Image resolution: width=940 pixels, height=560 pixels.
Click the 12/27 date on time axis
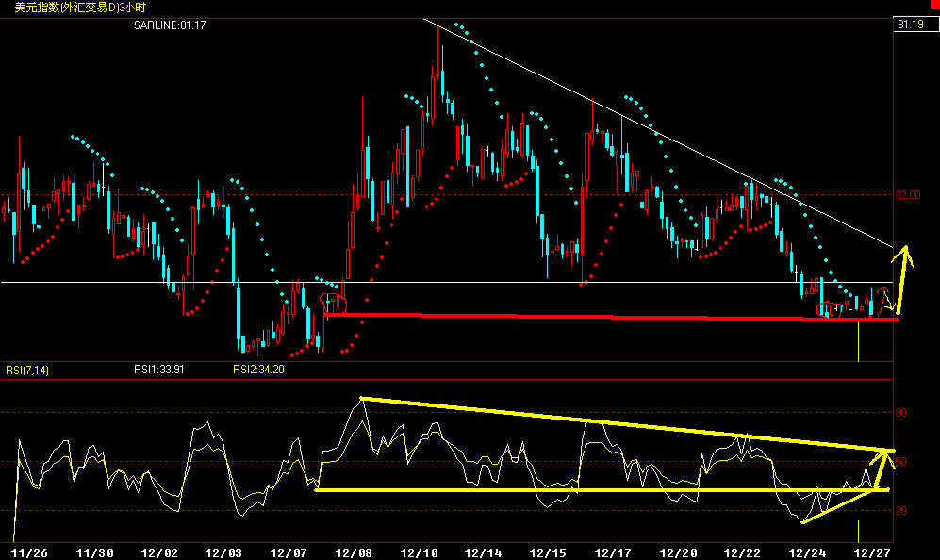click(872, 552)
